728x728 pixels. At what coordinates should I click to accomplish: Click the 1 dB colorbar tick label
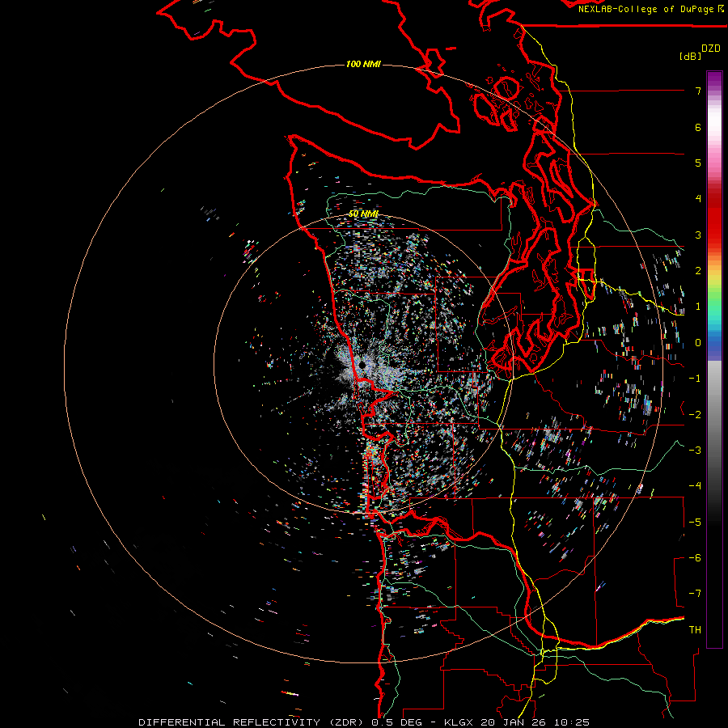(x=698, y=307)
